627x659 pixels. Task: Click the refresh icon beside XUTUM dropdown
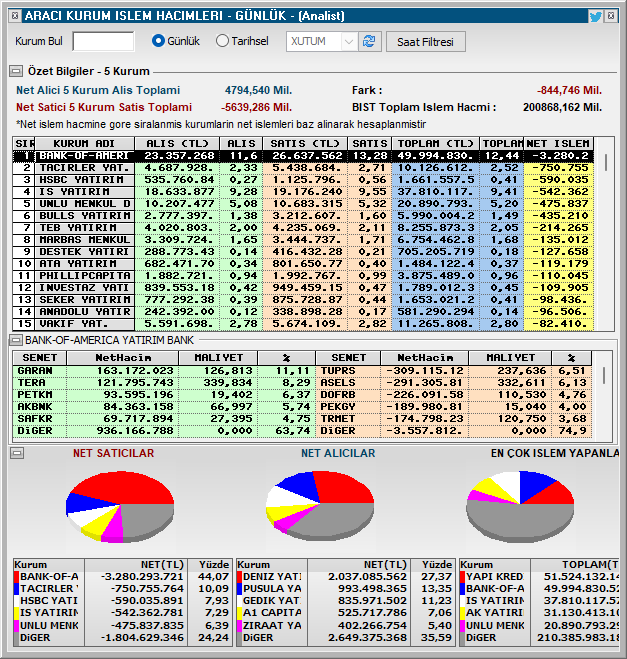370,41
